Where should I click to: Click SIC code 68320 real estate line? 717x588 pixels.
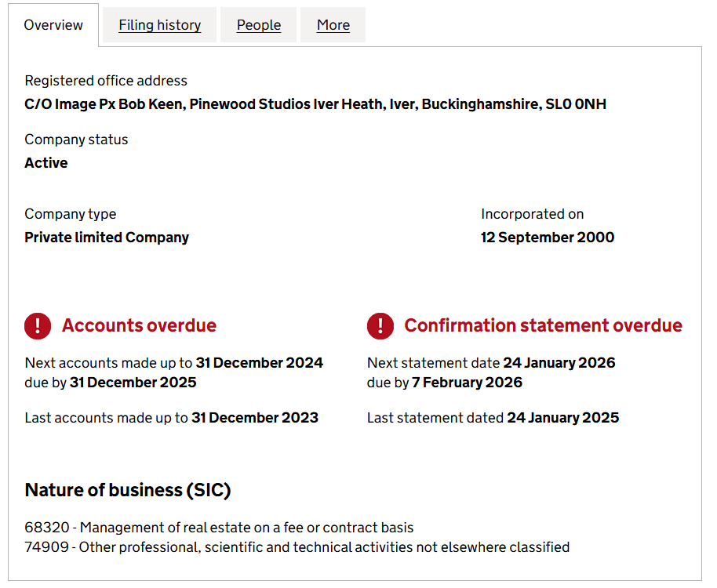pos(219,528)
